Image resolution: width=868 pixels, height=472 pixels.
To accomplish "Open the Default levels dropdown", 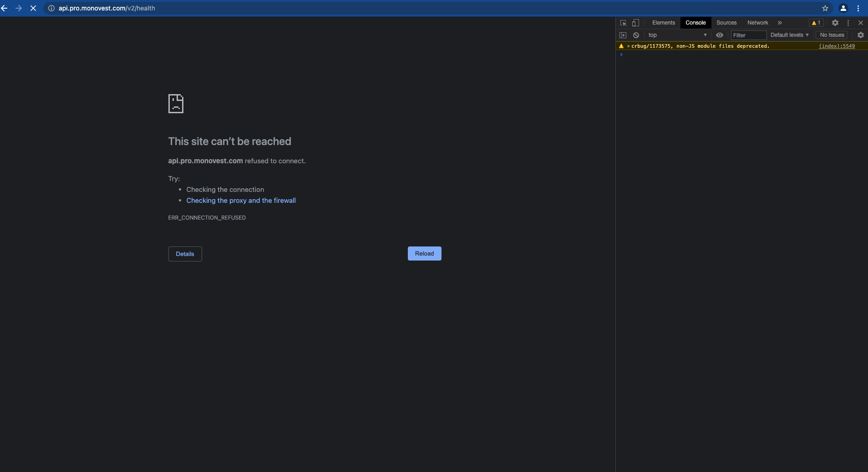I will click(789, 35).
